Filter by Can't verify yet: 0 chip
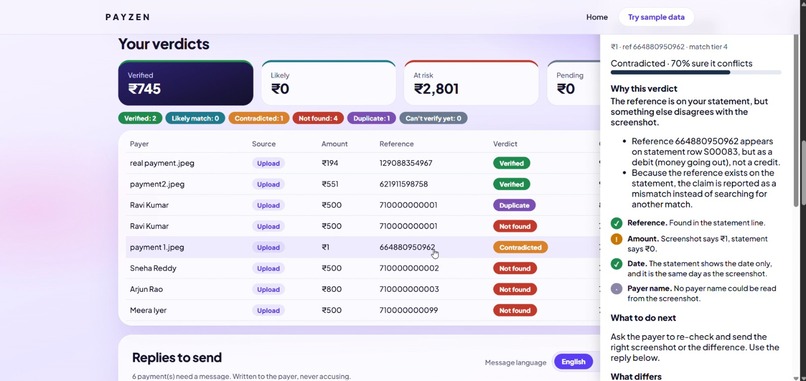The width and height of the screenshot is (806, 381). 433,118
